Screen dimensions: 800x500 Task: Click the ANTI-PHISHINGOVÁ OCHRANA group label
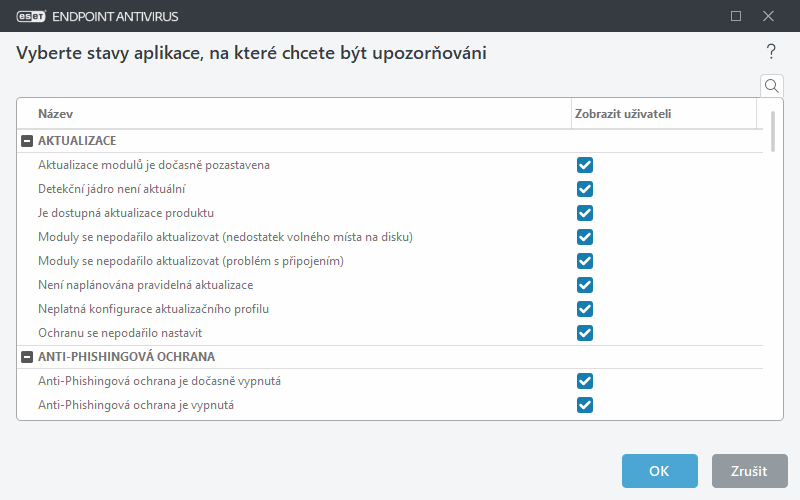(x=127, y=357)
